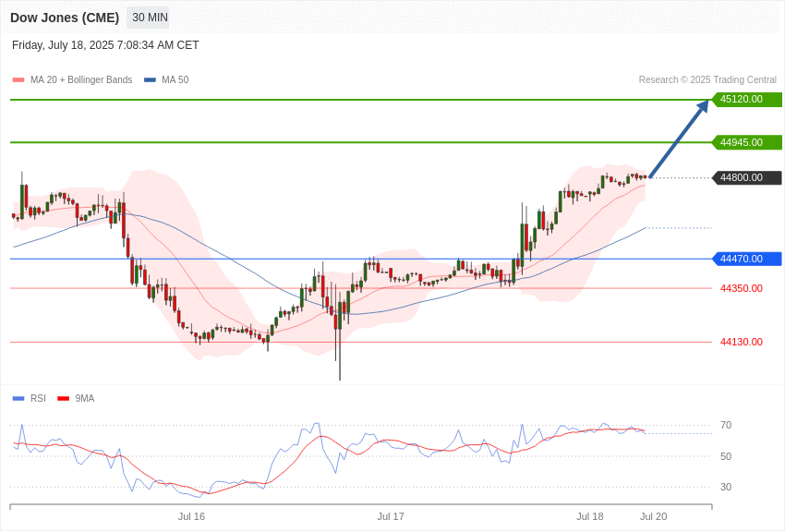This screenshot has width=785, height=532.
Task: Click the RSI 70 level label
Action: click(726, 426)
